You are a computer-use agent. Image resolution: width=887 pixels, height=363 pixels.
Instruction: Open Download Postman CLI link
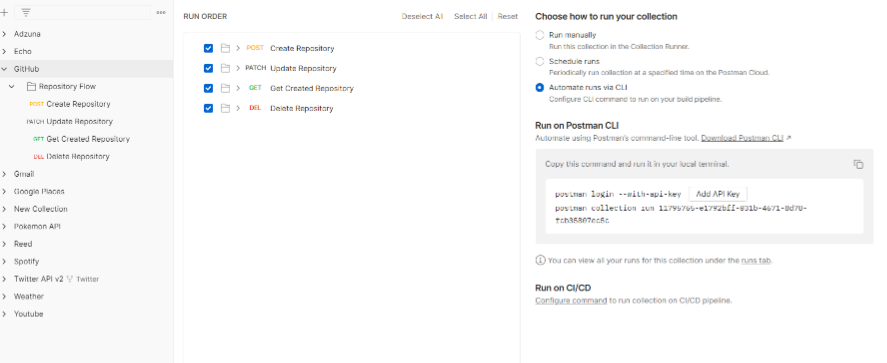pos(742,138)
